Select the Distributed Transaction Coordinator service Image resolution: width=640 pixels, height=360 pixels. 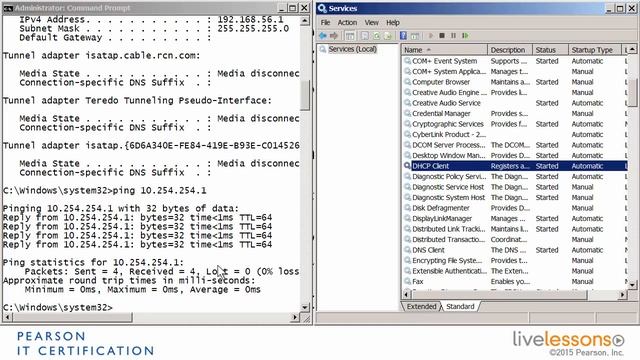[x=515, y=239]
